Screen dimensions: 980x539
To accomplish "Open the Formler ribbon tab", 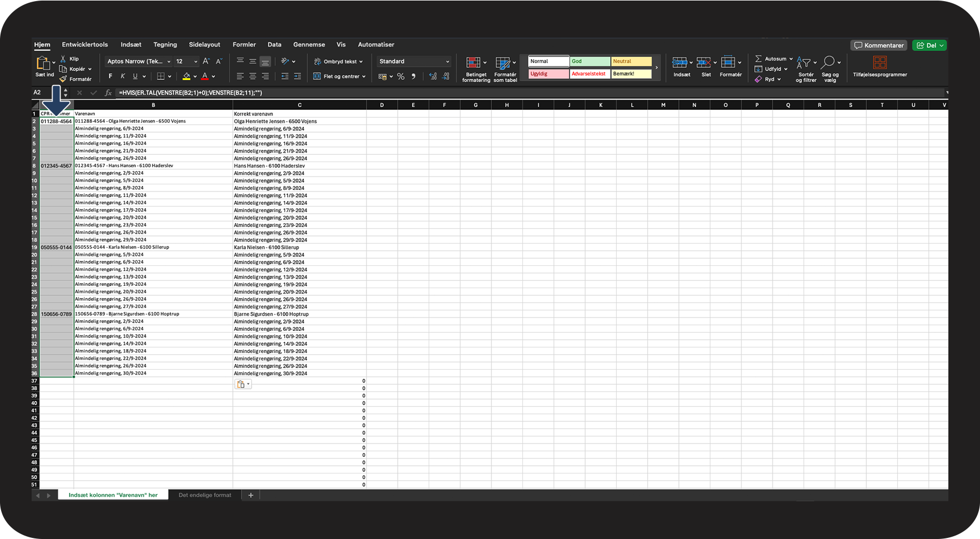I will tap(244, 44).
